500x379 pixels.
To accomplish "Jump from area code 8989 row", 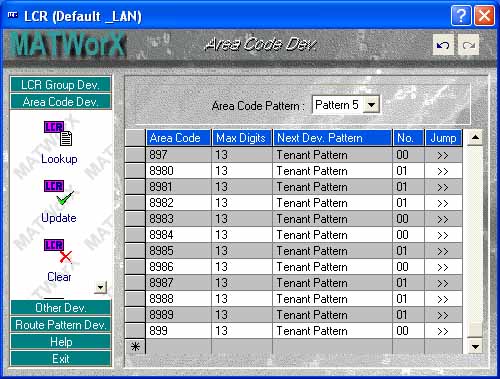I will (443, 315).
